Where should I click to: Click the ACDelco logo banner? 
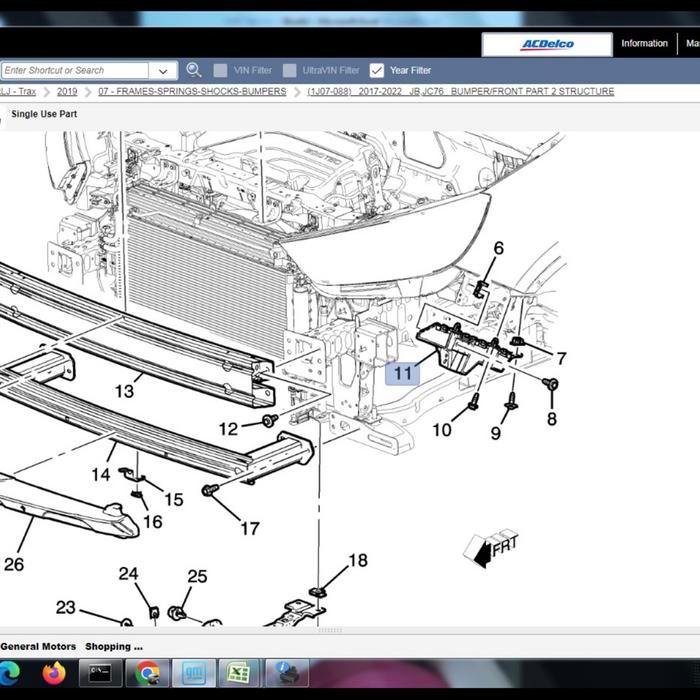(547, 44)
